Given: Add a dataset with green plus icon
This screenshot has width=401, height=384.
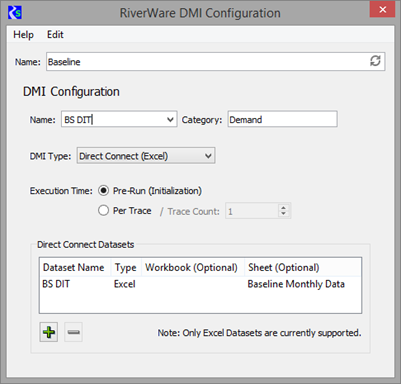Looking at the screenshot, I should coord(49,332).
